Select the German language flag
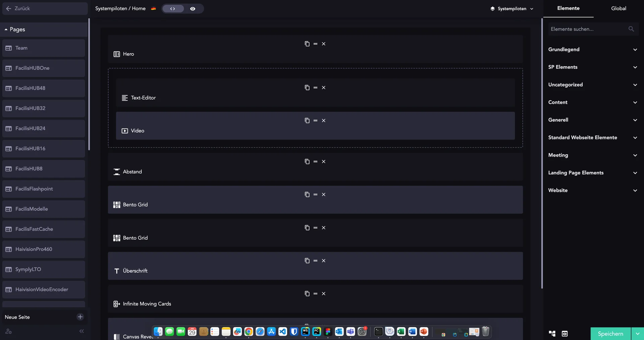 click(x=153, y=9)
